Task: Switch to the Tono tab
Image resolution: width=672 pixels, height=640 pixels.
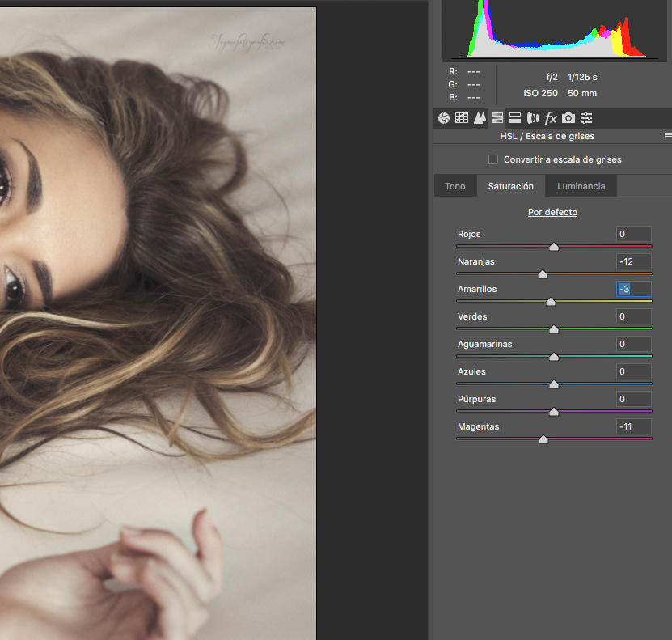Action: 455,186
